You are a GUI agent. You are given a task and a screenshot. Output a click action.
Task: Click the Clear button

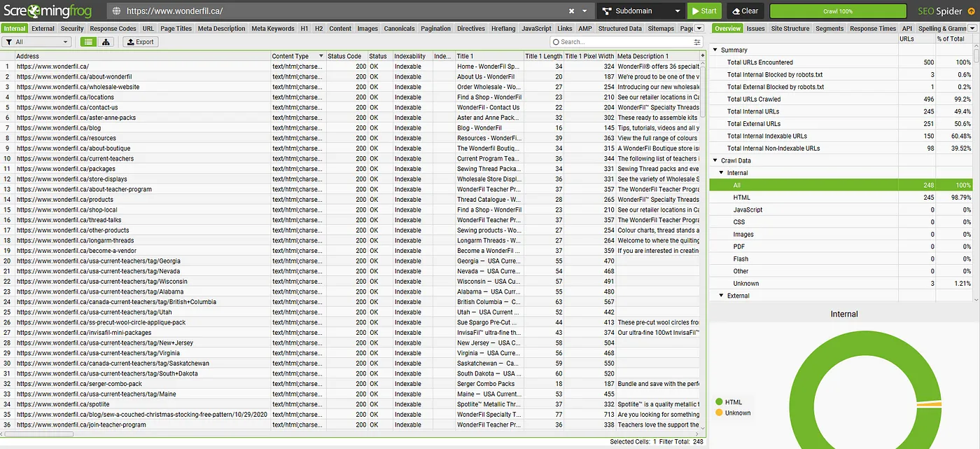tap(745, 11)
